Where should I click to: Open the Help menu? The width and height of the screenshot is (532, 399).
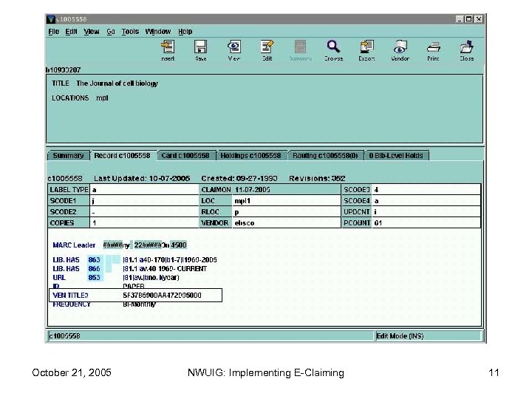click(185, 32)
